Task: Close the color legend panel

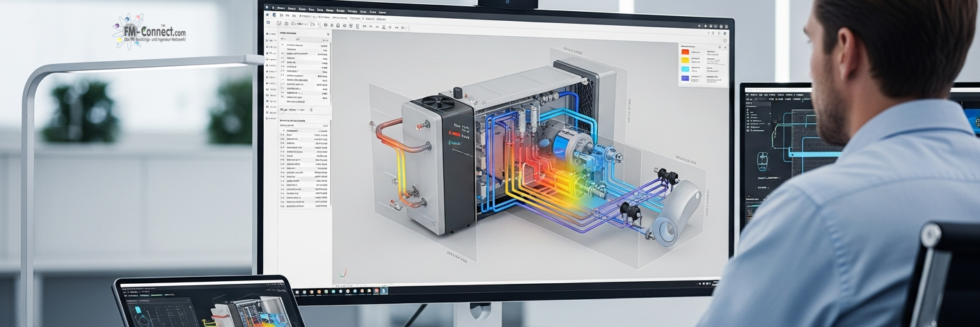Action: (725, 47)
